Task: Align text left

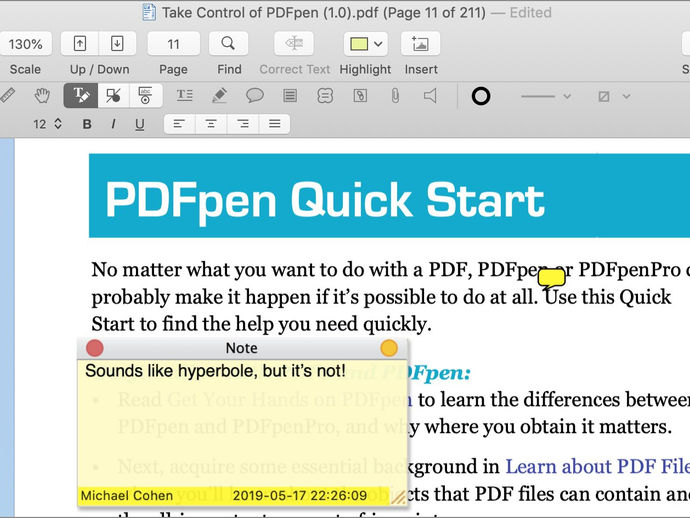Action: tap(180, 124)
